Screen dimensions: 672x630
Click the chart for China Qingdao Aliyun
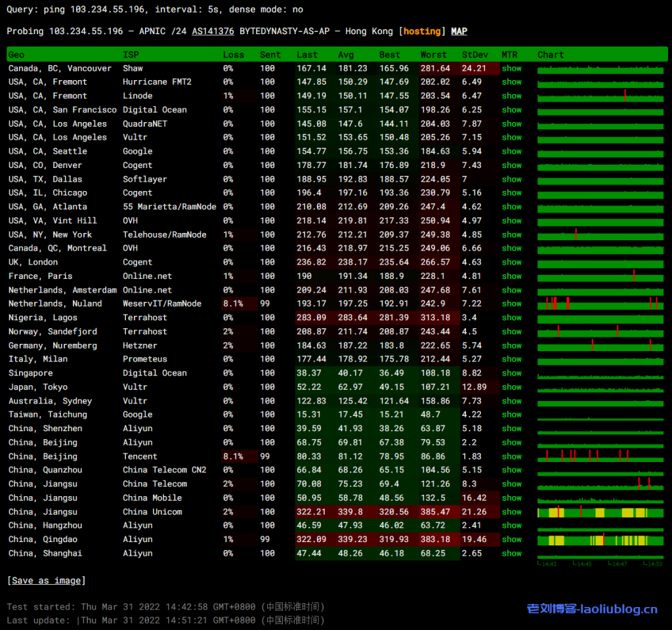tap(600, 539)
